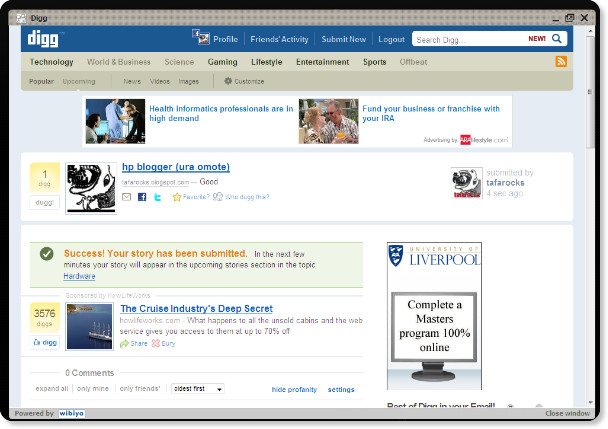This screenshot has height=429, width=608.
Task: Filter stories by Videos
Action: pyautogui.click(x=160, y=81)
